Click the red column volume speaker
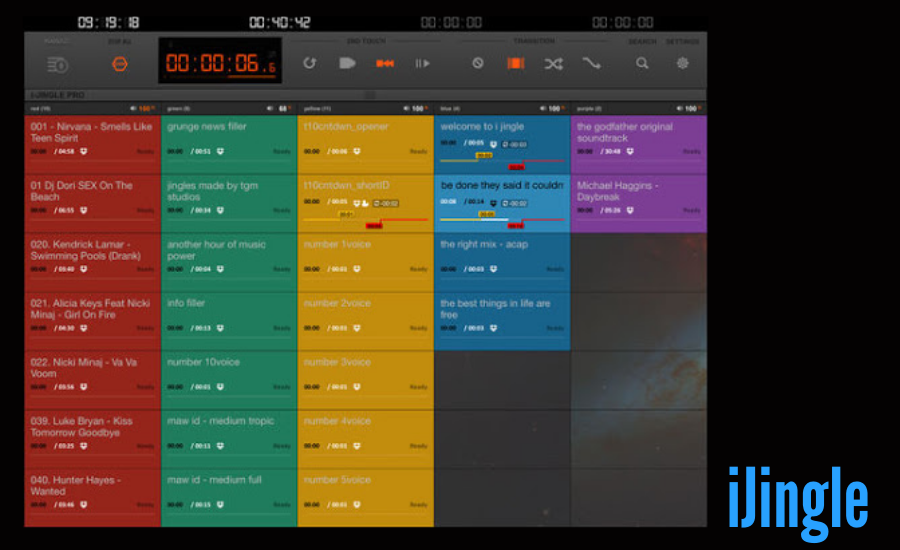This screenshot has width=900, height=550. coord(133,108)
